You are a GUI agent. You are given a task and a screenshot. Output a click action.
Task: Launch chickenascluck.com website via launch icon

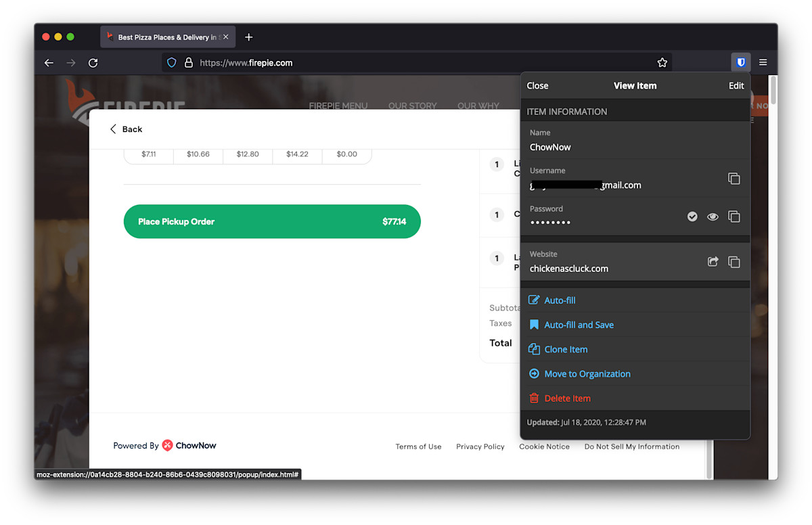pos(713,262)
